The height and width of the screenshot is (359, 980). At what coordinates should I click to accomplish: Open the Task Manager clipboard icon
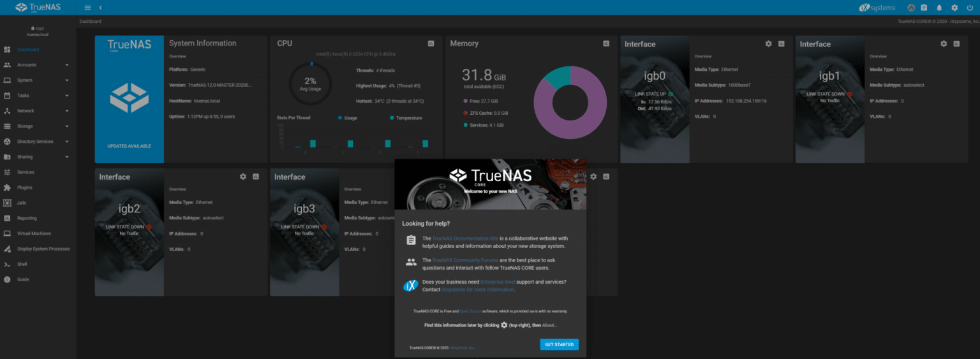point(924,8)
